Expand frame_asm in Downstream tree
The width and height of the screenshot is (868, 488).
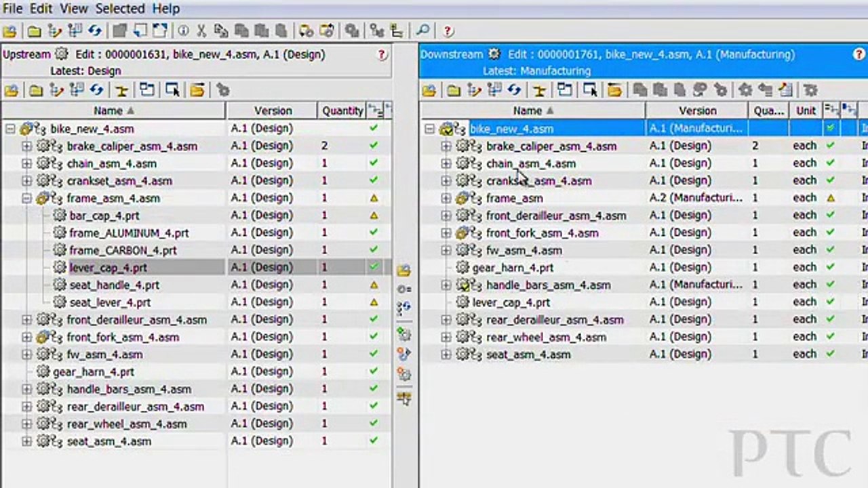click(446, 199)
